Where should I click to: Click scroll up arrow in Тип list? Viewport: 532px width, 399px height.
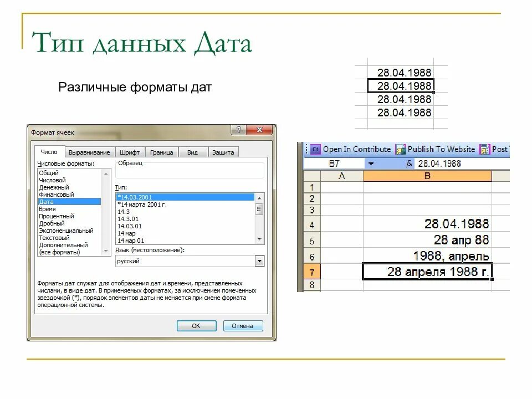click(x=259, y=198)
